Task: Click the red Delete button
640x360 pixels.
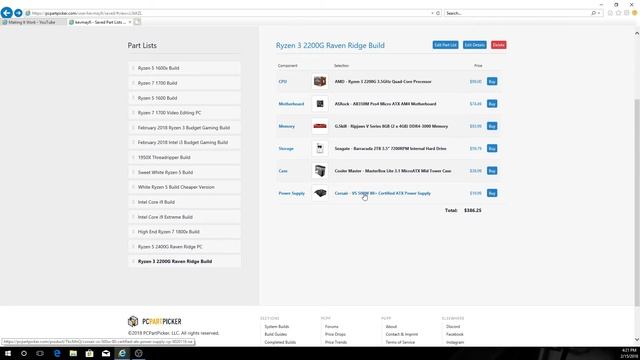Action: pos(498,45)
